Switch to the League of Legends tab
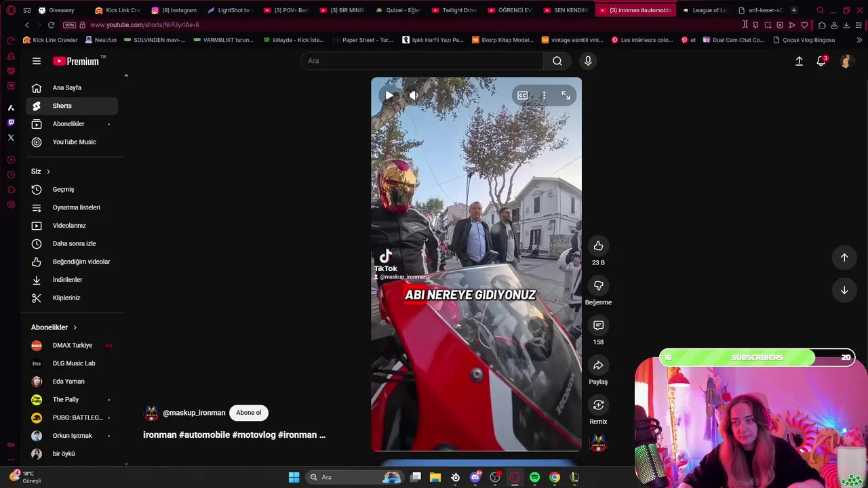 704,10
